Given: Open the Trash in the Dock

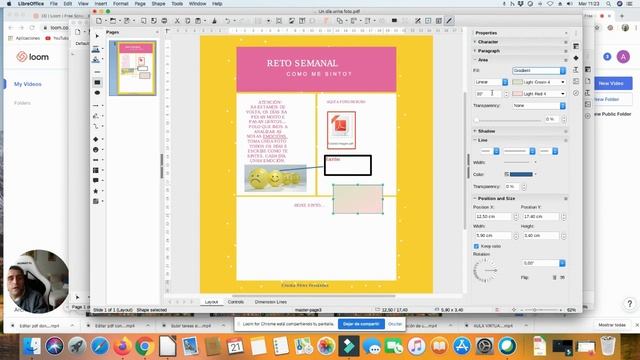Looking at the screenshot, I should click(x=608, y=347).
